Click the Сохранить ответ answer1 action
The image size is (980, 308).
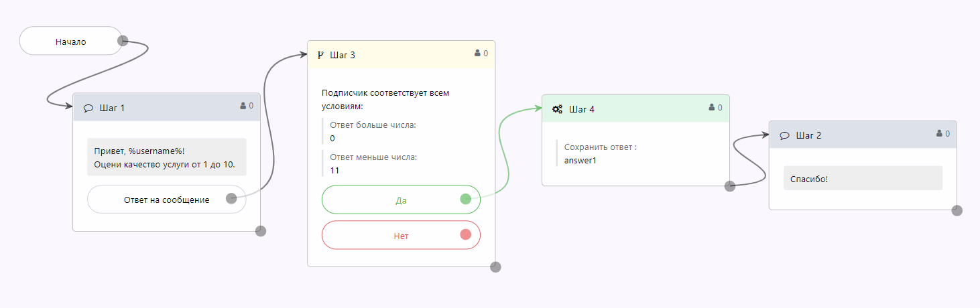tap(601, 153)
